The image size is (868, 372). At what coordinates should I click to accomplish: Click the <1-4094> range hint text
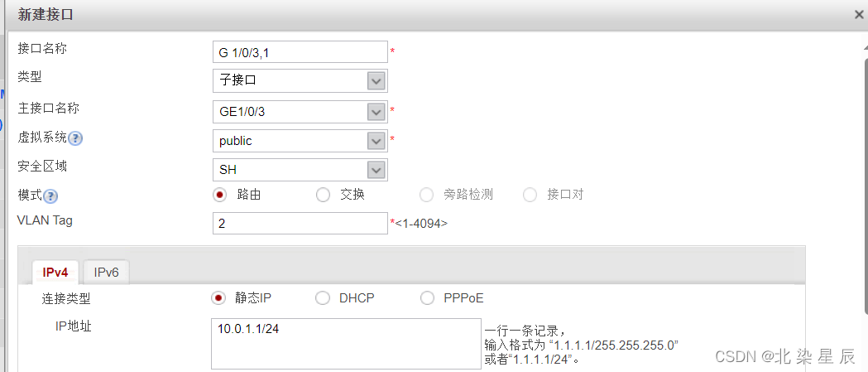point(422,224)
